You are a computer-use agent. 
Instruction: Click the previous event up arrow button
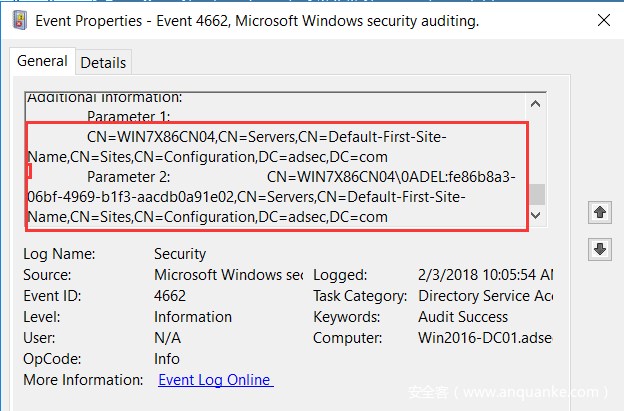coord(600,212)
